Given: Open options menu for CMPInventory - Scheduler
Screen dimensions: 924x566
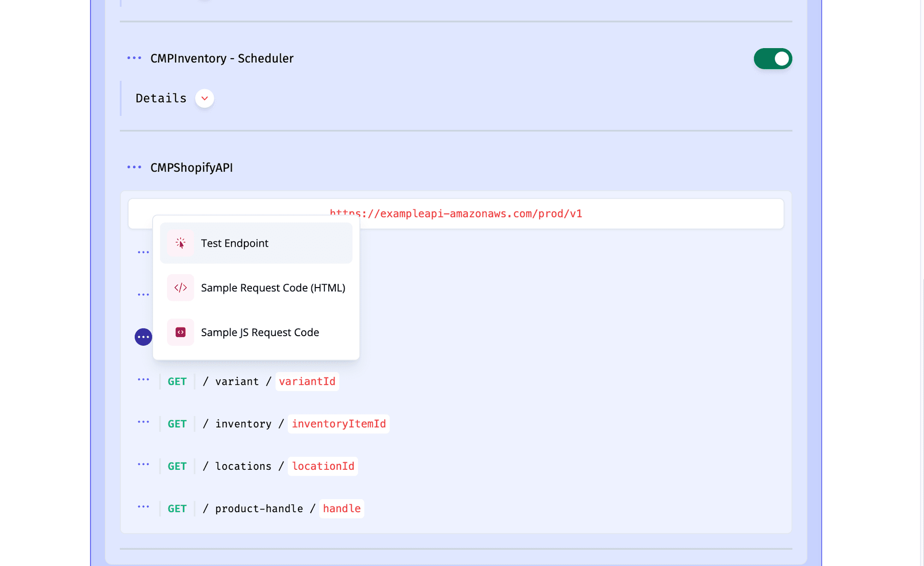Looking at the screenshot, I should point(134,58).
